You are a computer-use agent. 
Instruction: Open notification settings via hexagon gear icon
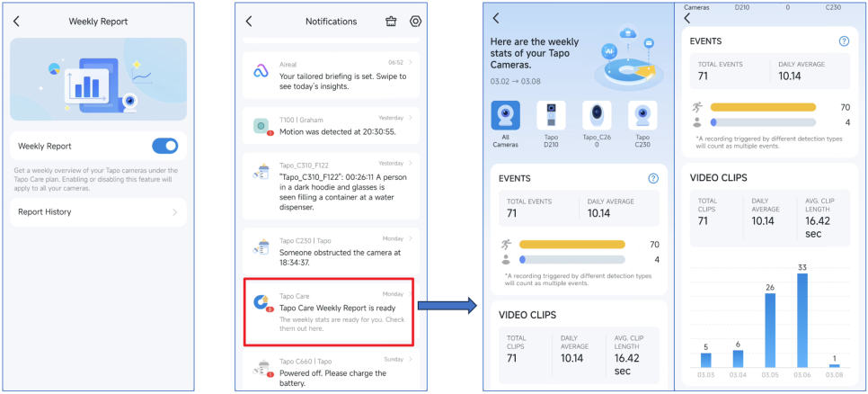[x=415, y=21]
